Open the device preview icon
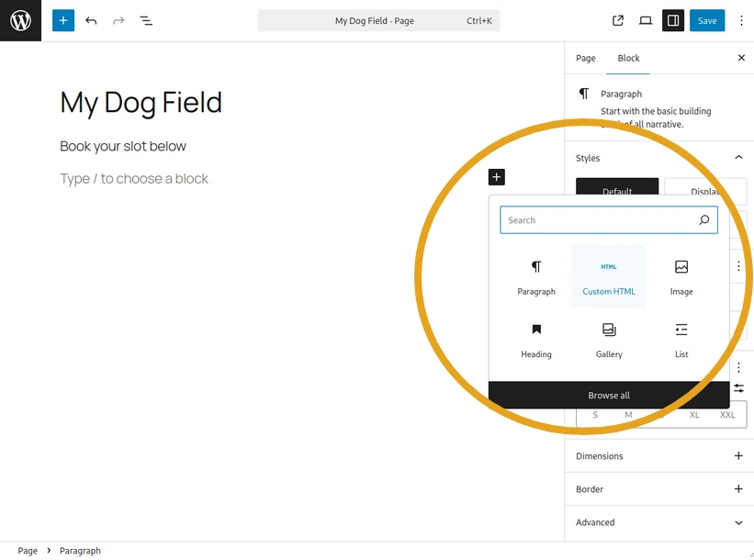The height and width of the screenshot is (560, 754). coord(646,19)
